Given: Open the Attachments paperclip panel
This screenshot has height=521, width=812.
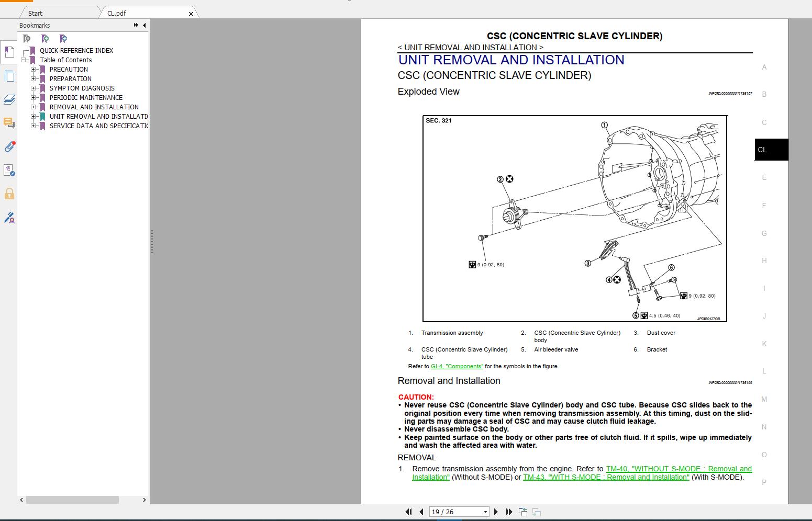Looking at the screenshot, I should [x=9, y=146].
